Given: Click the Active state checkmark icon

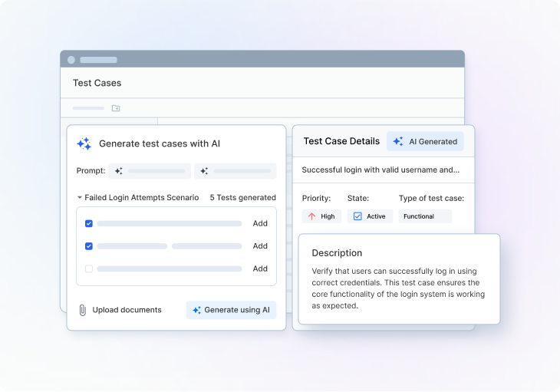Looking at the screenshot, I should [x=357, y=216].
